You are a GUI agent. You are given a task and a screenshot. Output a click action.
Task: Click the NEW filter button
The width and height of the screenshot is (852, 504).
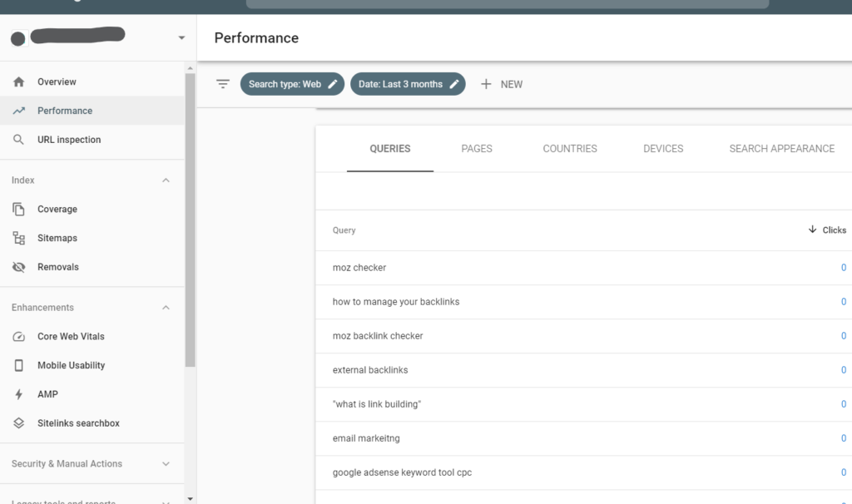(502, 84)
